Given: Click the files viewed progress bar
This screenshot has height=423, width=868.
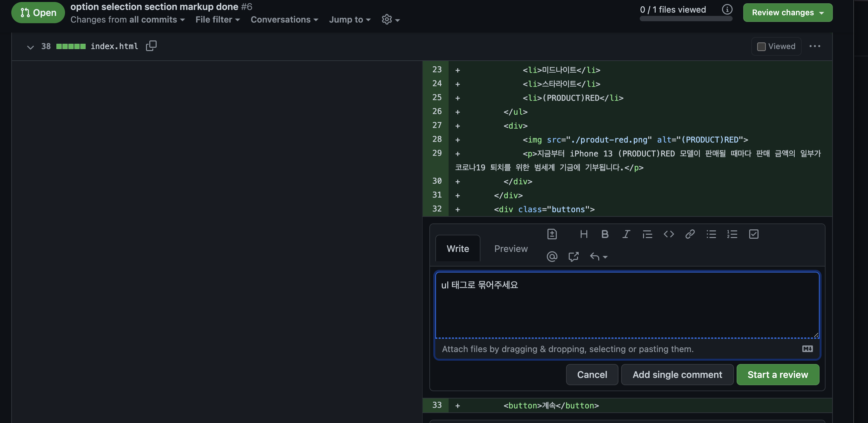Looking at the screenshot, I should coord(686,19).
